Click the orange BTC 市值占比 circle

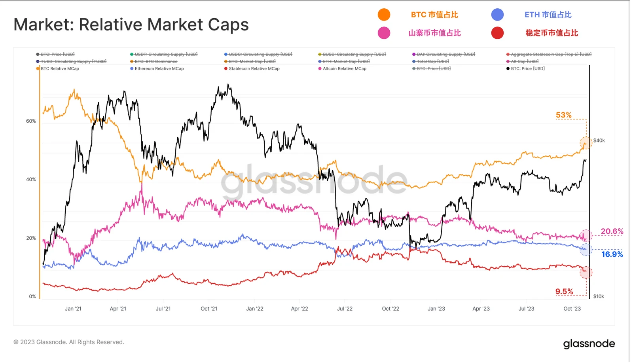[384, 15]
